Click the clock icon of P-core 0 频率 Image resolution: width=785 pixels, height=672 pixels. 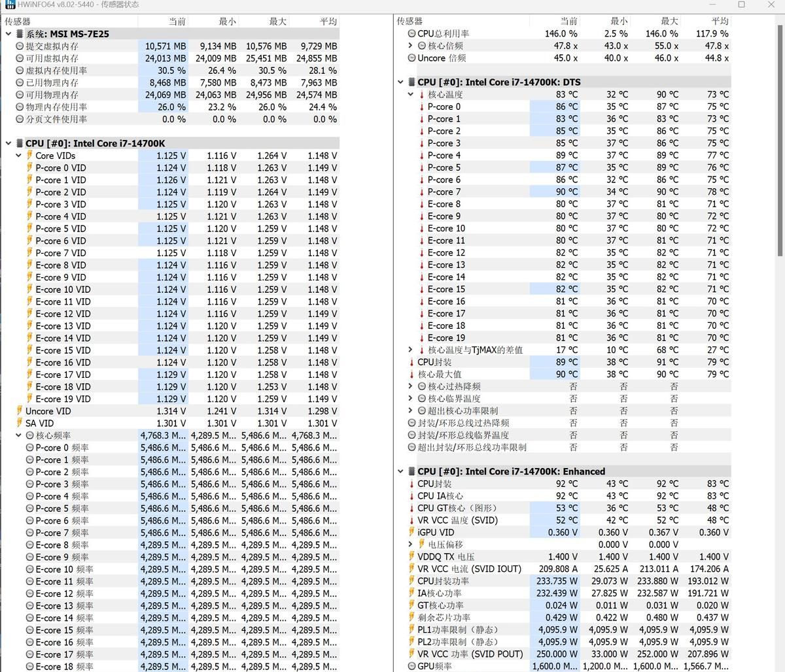[30, 448]
